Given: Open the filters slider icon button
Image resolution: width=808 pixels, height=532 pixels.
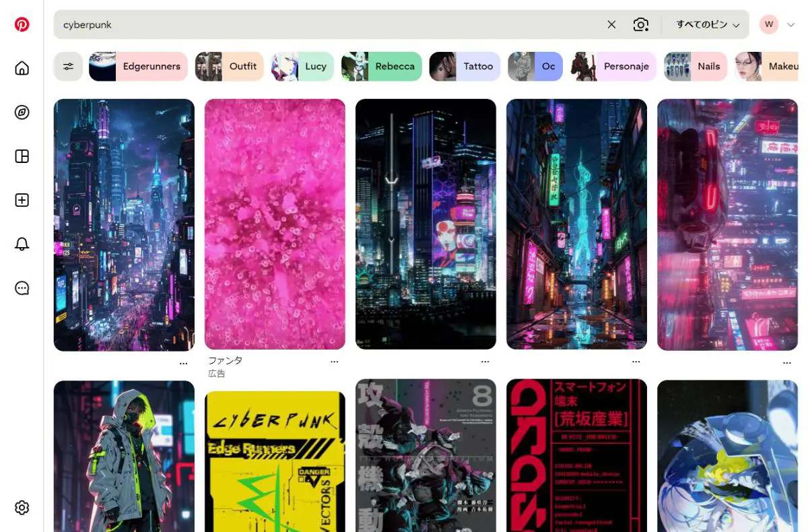Looking at the screenshot, I should coord(68,67).
